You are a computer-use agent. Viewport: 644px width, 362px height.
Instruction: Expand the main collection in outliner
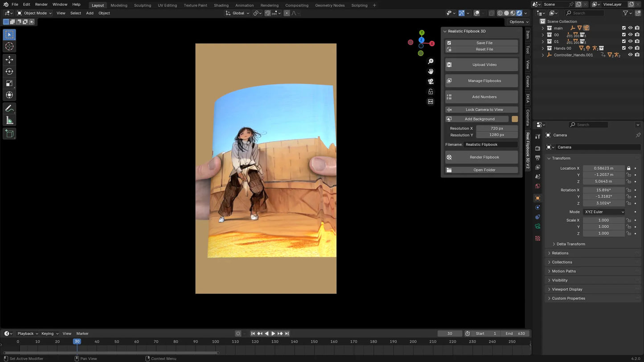[543, 28]
